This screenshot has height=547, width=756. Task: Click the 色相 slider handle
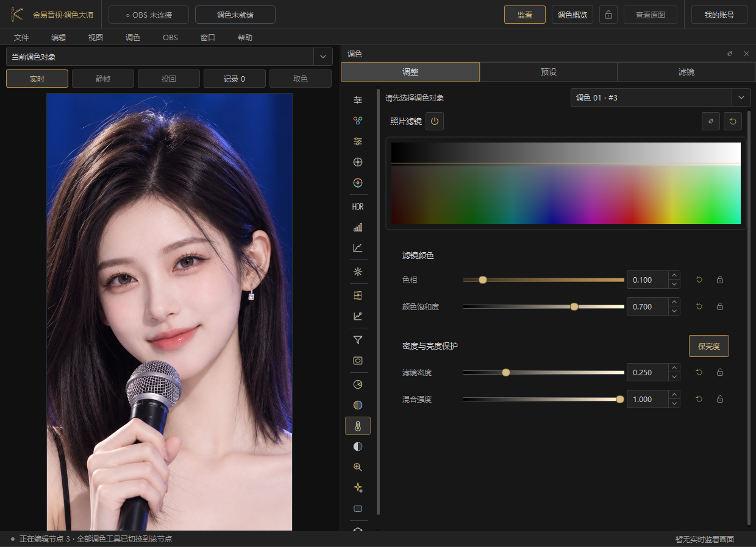(x=483, y=280)
